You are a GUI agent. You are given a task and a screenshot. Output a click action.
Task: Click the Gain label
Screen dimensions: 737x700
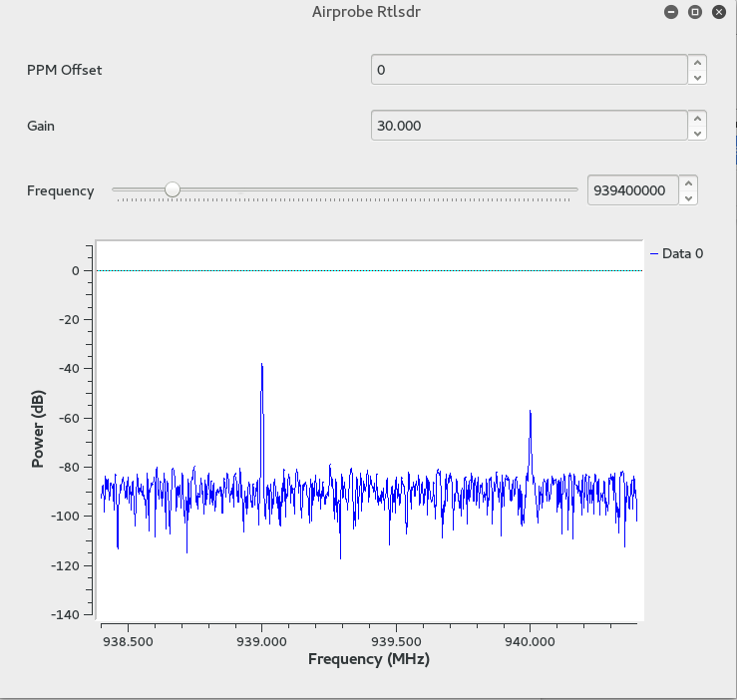(41, 126)
